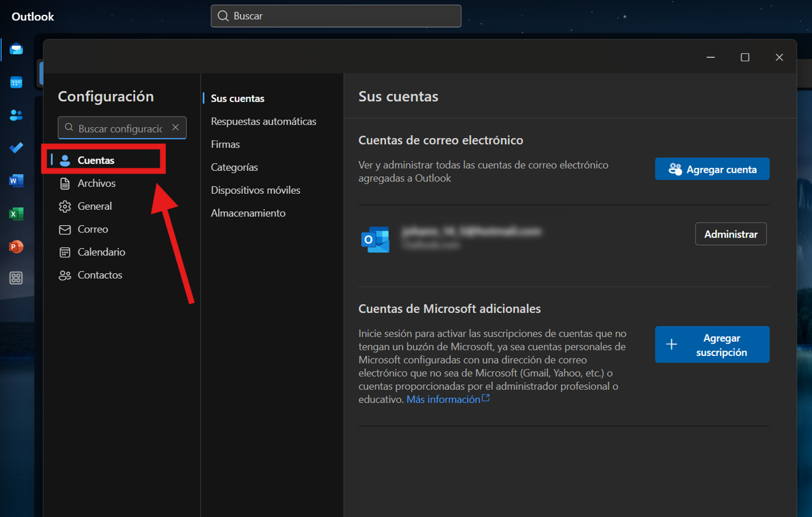Image resolution: width=812 pixels, height=517 pixels.
Task: Focus the Buscar configuración search field
Action: point(120,128)
